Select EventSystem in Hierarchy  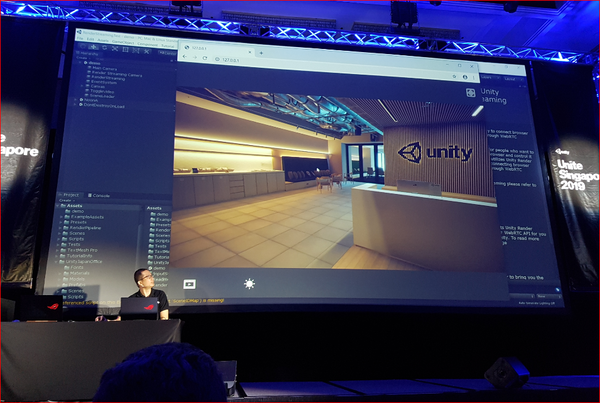[x=102, y=82]
